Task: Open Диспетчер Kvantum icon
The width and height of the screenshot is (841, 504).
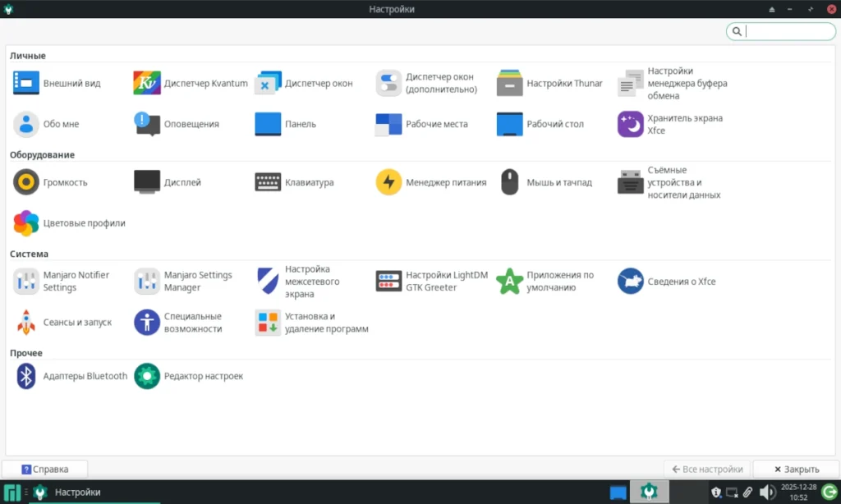Action: [147, 83]
